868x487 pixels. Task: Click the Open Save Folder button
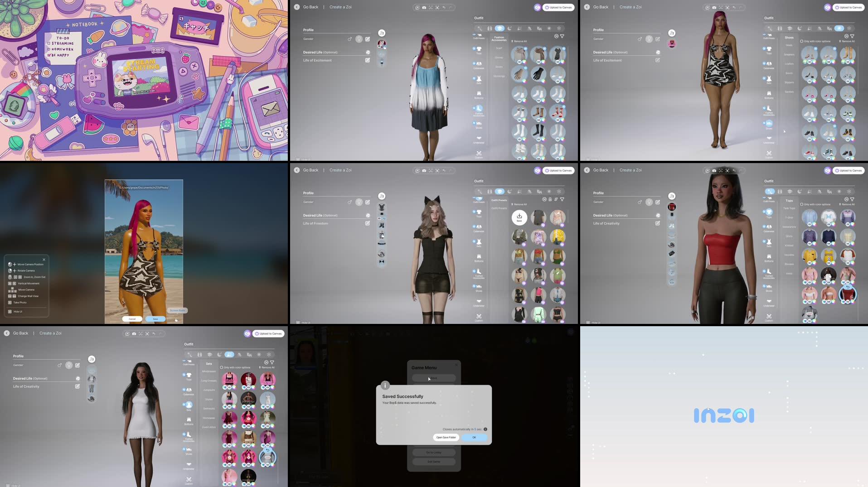[x=446, y=437]
